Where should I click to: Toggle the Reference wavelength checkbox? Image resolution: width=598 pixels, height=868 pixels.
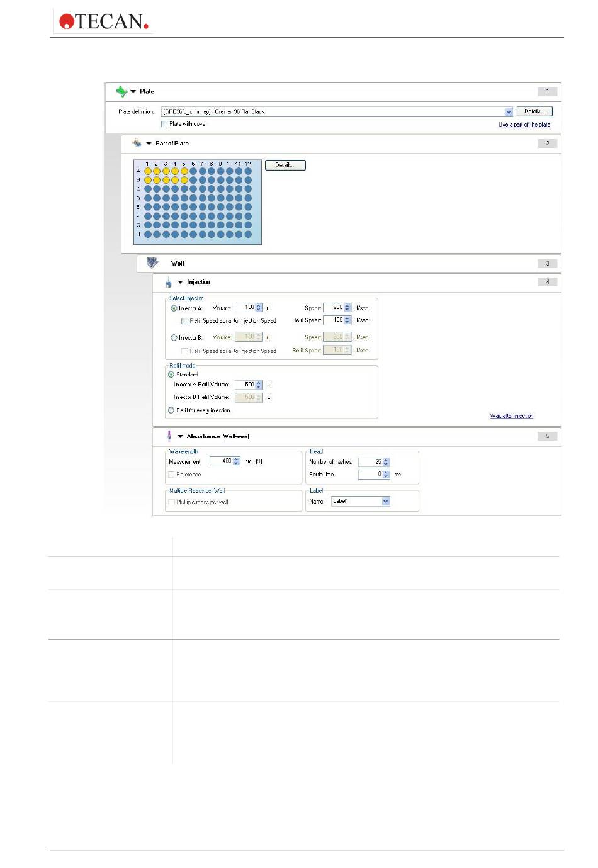[171, 475]
